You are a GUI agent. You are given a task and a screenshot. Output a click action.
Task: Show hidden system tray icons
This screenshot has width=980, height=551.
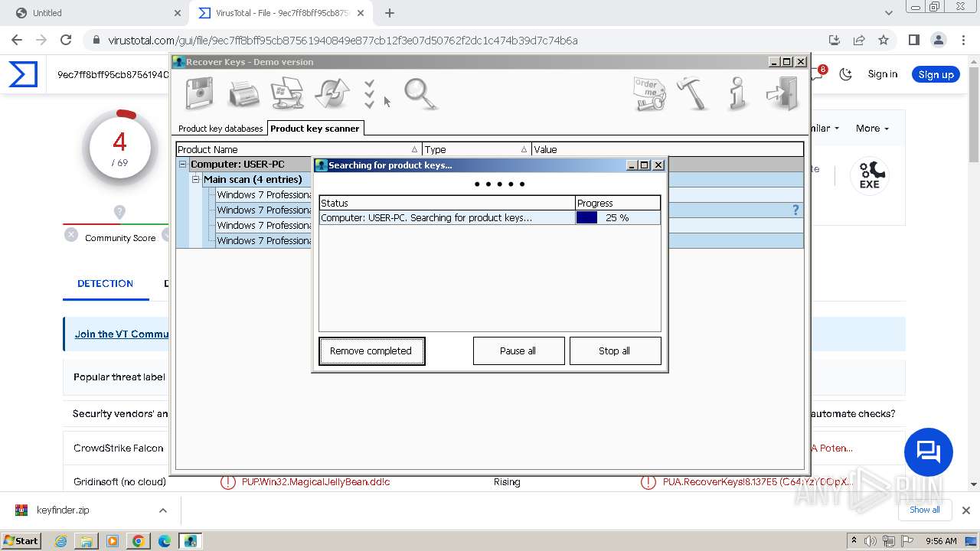(x=854, y=541)
